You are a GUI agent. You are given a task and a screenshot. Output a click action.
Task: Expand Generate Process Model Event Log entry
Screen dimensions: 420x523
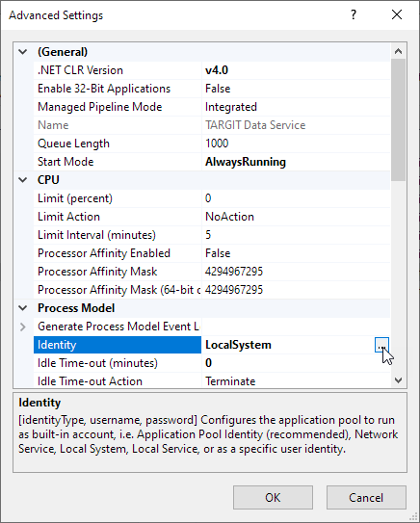(x=23, y=327)
